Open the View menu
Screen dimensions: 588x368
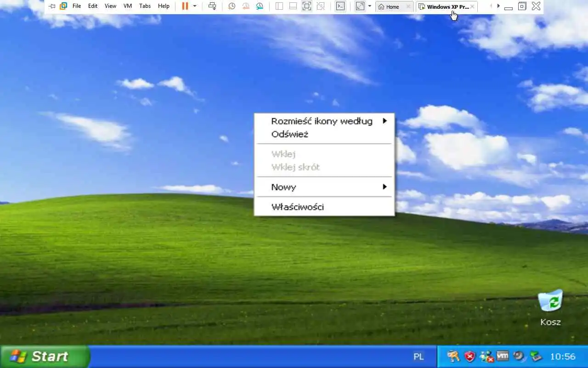tap(110, 6)
